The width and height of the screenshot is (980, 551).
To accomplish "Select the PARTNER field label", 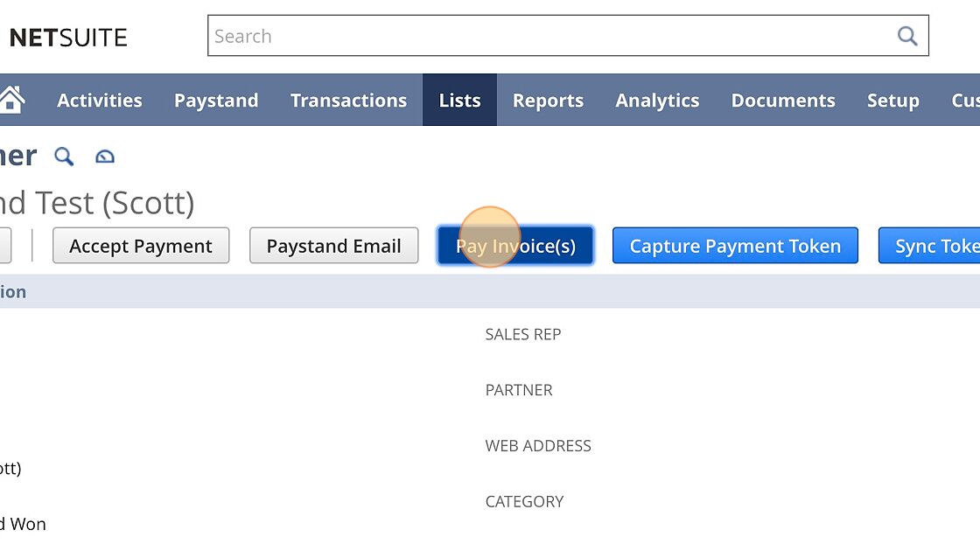I will pos(519,390).
